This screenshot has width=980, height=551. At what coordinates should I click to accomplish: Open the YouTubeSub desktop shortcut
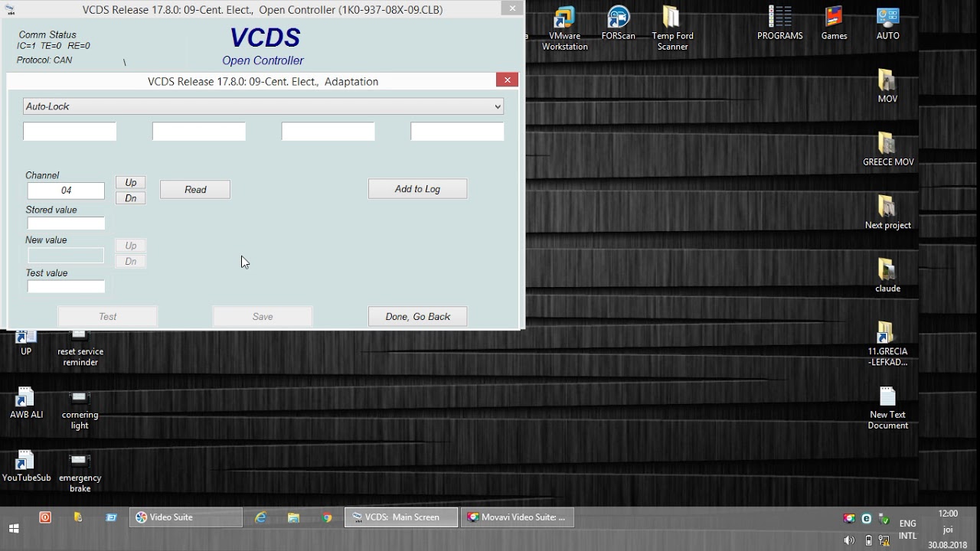coord(26,466)
